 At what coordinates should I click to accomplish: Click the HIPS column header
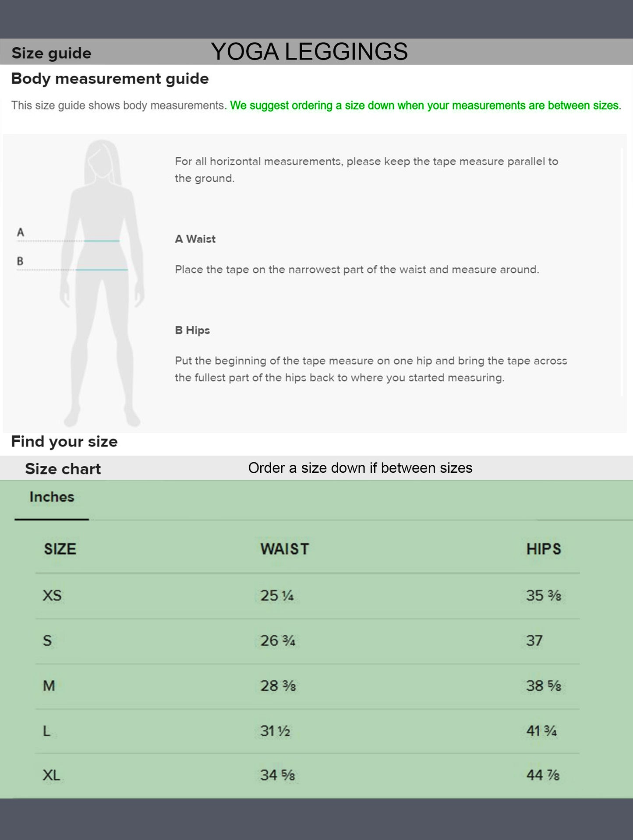pos(544,549)
